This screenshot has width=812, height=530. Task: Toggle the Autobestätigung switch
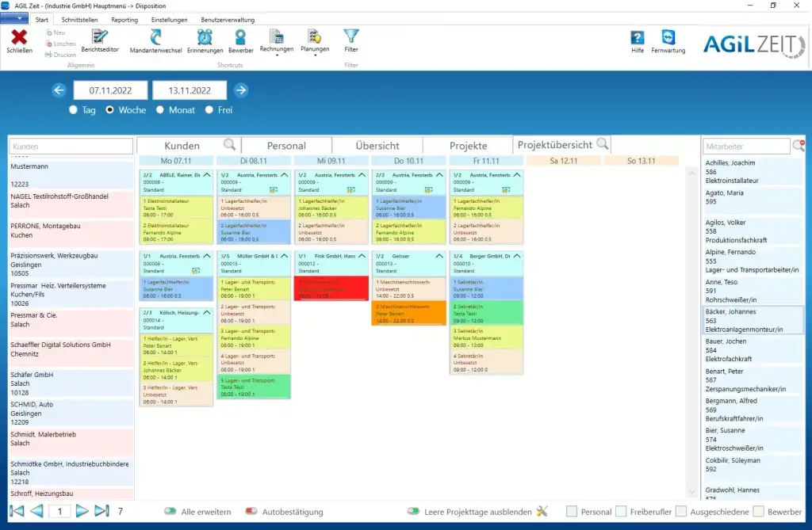click(x=251, y=511)
